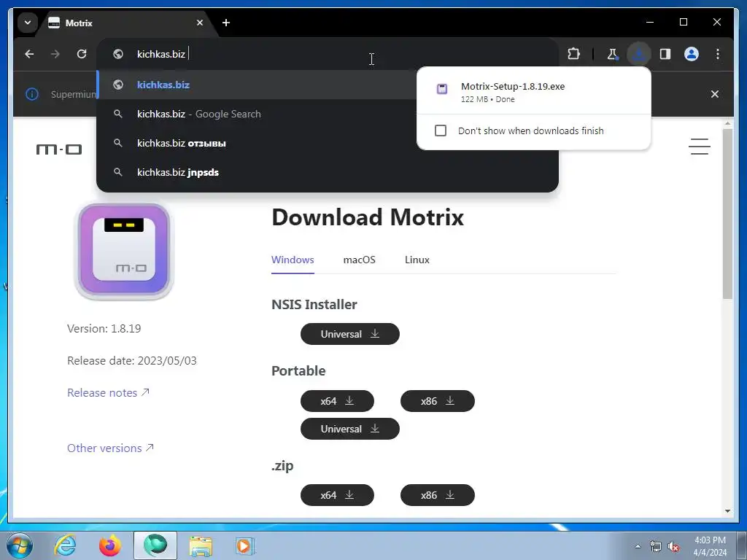Open the site hamburger menu
This screenshot has height=560, width=747.
coord(700,147)
